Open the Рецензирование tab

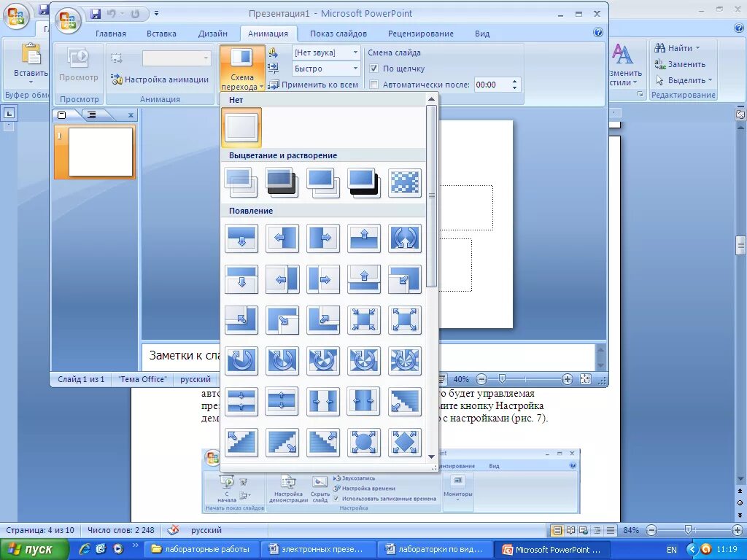pos(421,34)
